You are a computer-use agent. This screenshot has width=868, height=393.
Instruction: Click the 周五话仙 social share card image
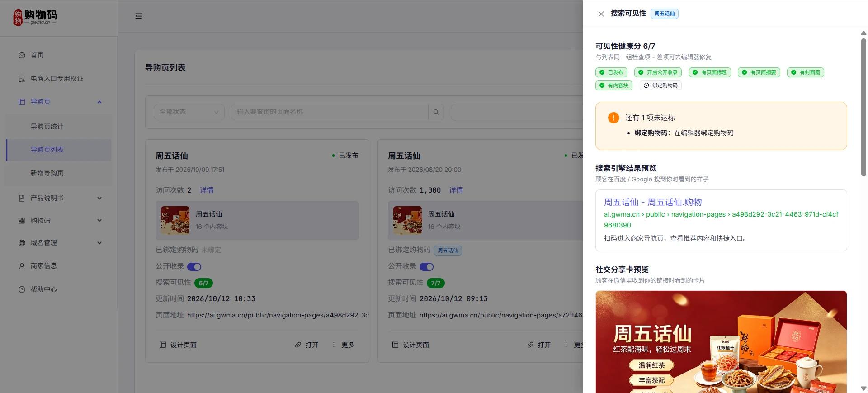721,342
